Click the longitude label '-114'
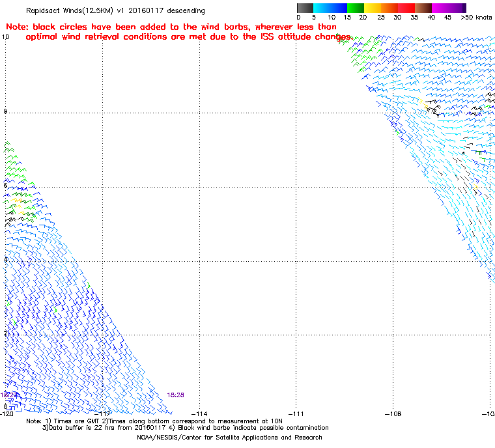 [x=199, y=414]
